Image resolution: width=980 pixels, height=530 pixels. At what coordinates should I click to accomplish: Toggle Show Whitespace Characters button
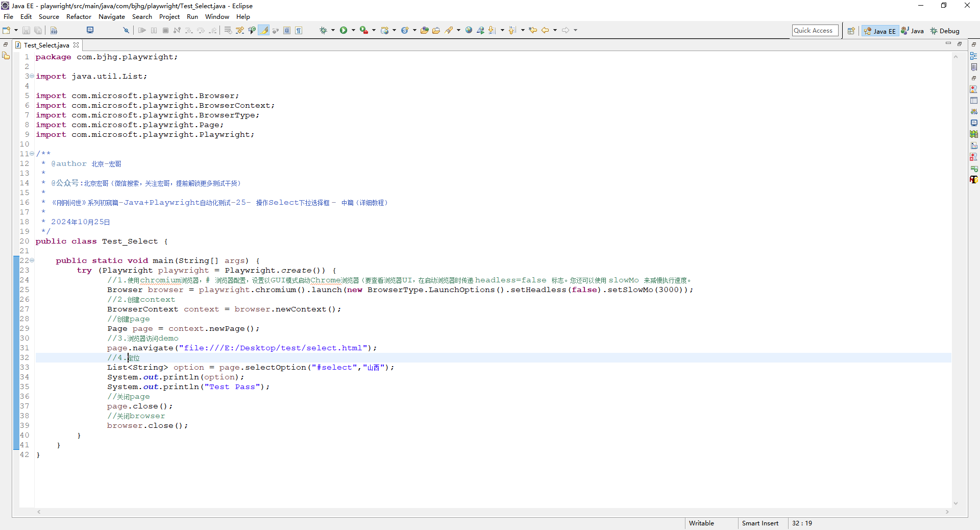tap(299, 31)
